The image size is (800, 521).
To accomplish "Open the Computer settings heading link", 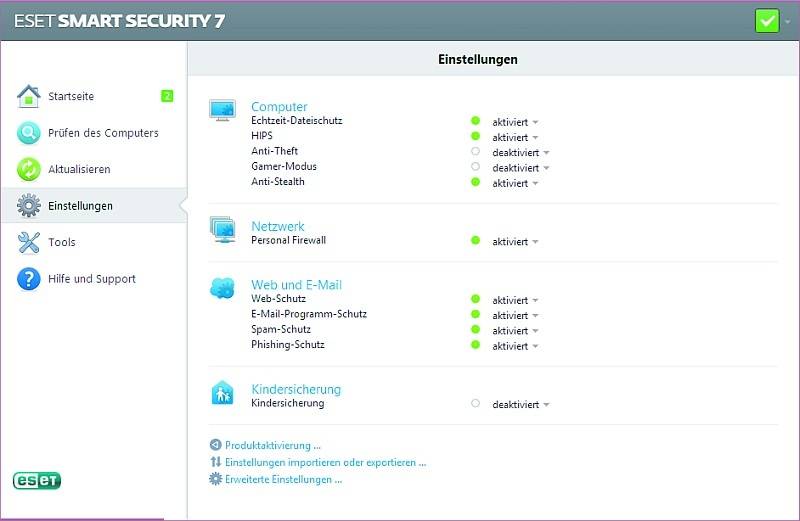I will pos(279,107).
